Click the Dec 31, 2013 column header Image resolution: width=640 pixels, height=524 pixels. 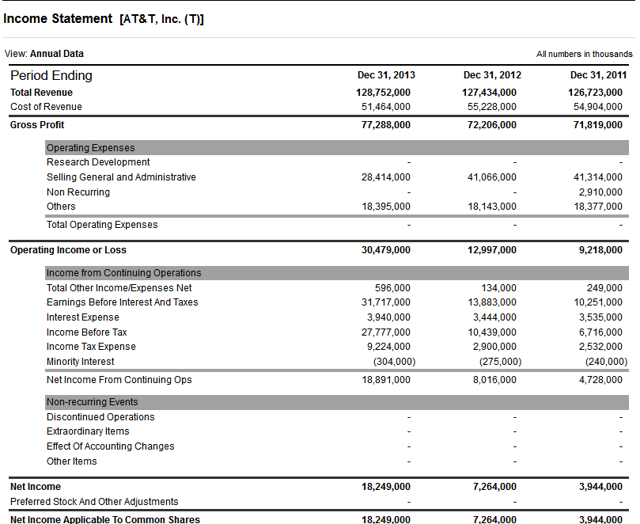click(x=386, y=75)
